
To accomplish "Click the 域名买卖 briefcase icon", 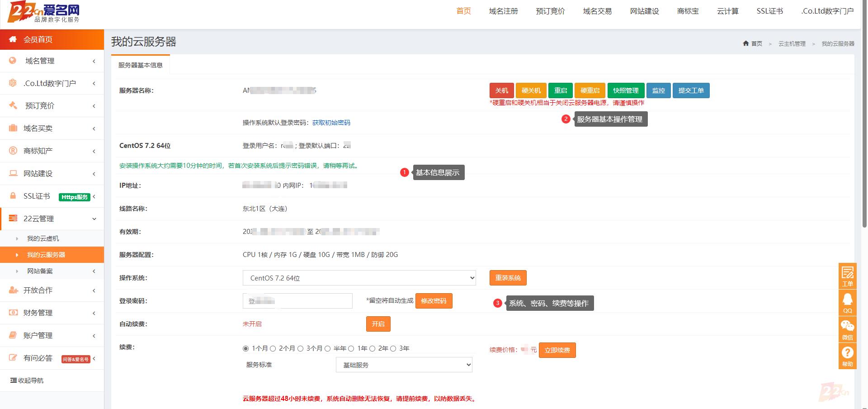I will pos(13,128).
